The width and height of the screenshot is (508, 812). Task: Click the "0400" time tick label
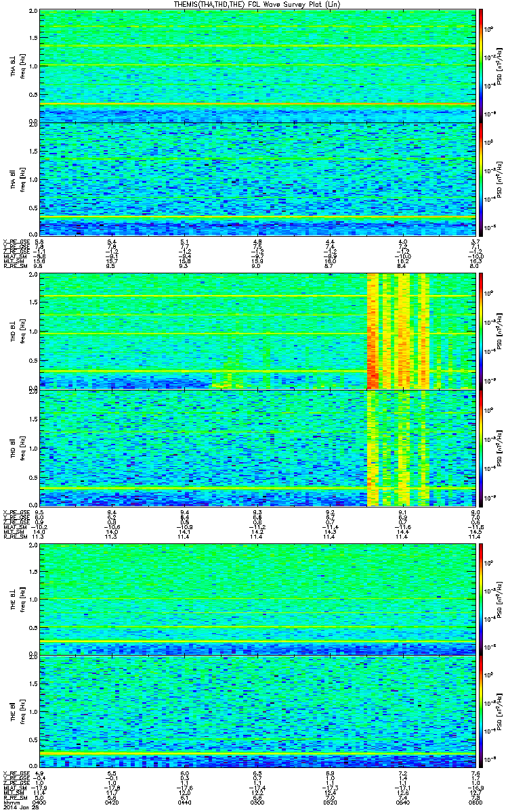39,802
